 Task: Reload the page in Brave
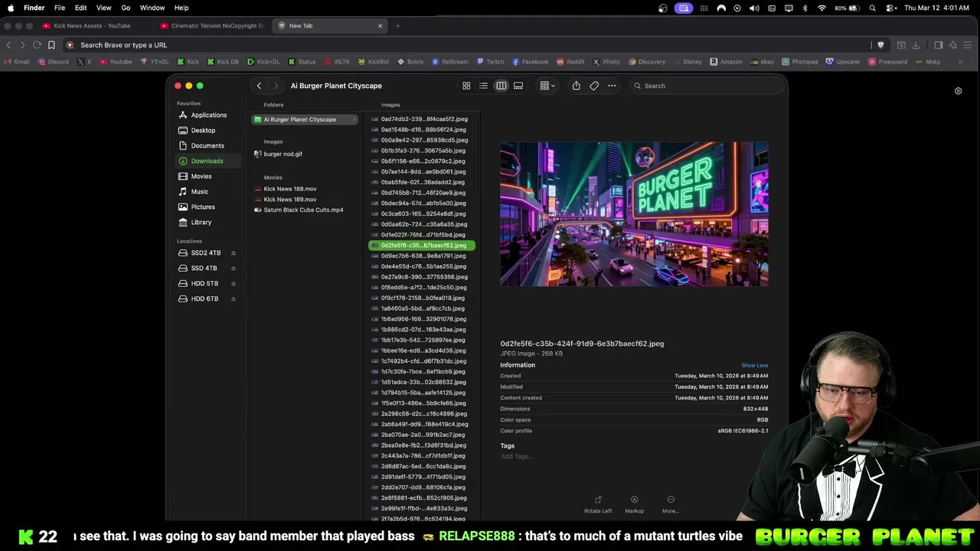[37, 45]
